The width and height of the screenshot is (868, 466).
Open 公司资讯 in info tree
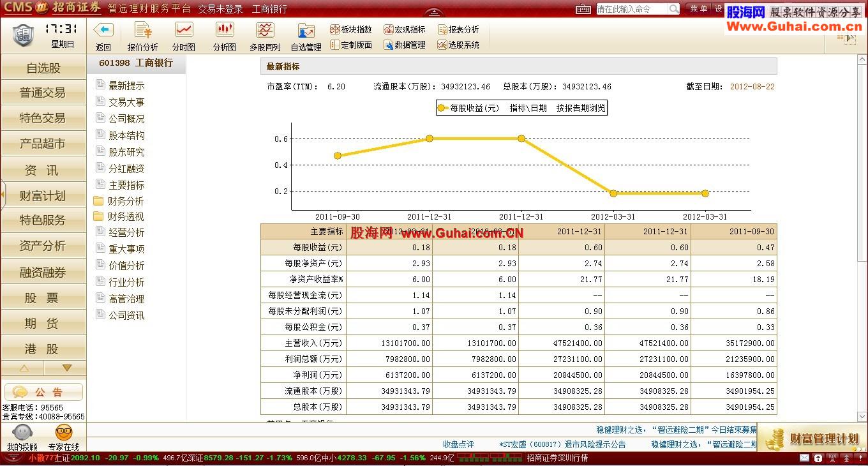coord(126,315)
